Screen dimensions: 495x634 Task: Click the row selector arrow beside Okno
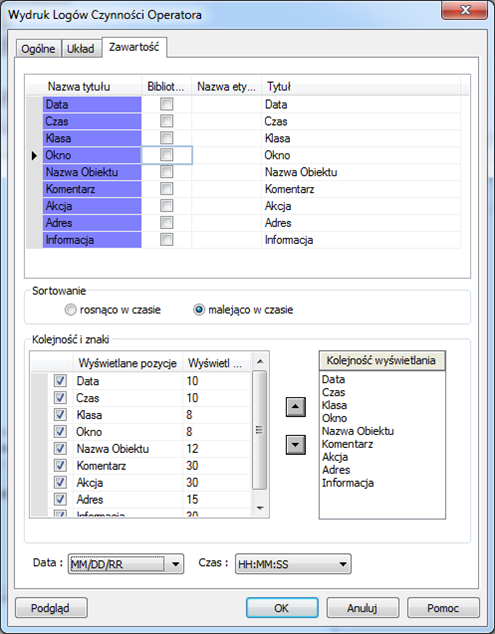34,155
